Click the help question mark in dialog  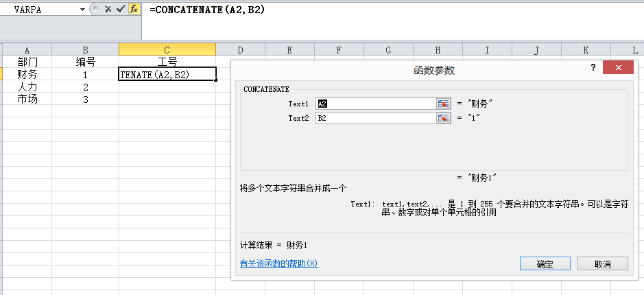pos(593,68)
